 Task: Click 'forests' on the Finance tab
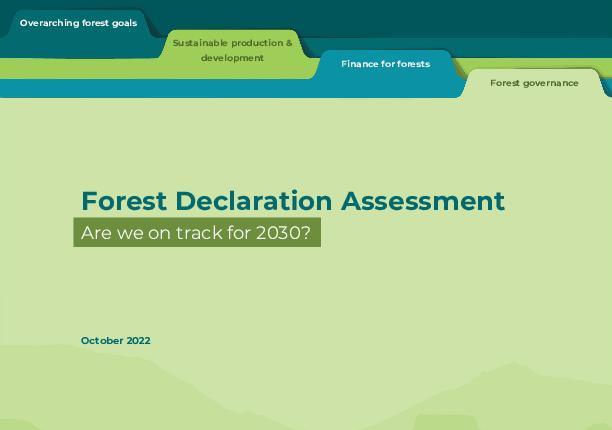pyautogui.click(x=413, y=64)
